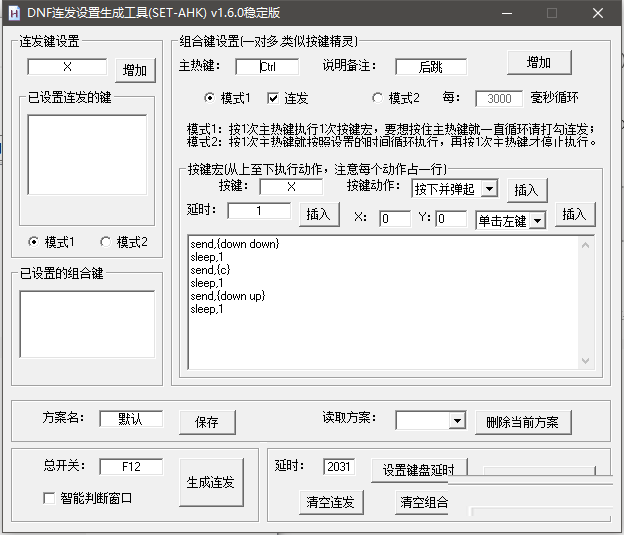
Task: Click 增加 button beside the 说明备注 field
Action: point(539,62)
